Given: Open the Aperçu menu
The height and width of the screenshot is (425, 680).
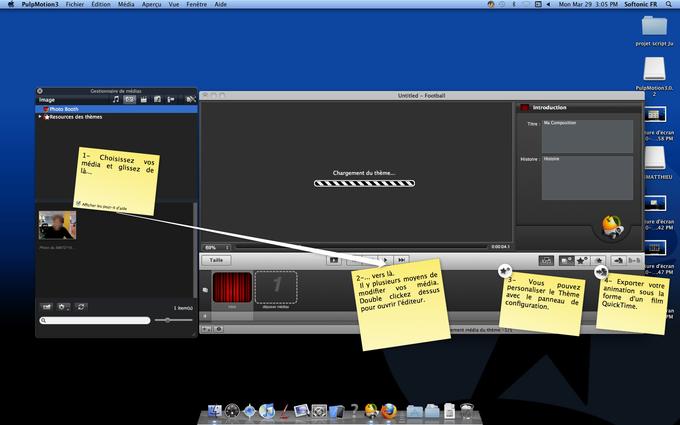Looking at the screenshot, I should 151,4.
